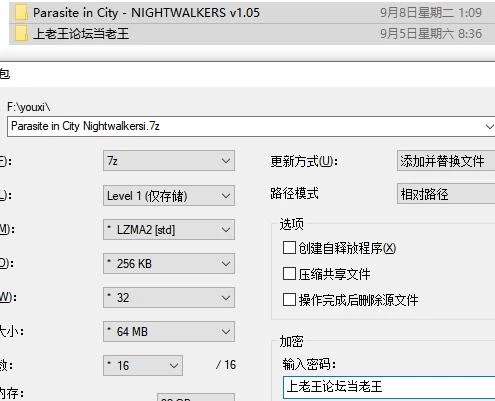
Task: Open the LZMA2 [std] method dropdown
Action: pyautogui.click(x=169, y=230)
